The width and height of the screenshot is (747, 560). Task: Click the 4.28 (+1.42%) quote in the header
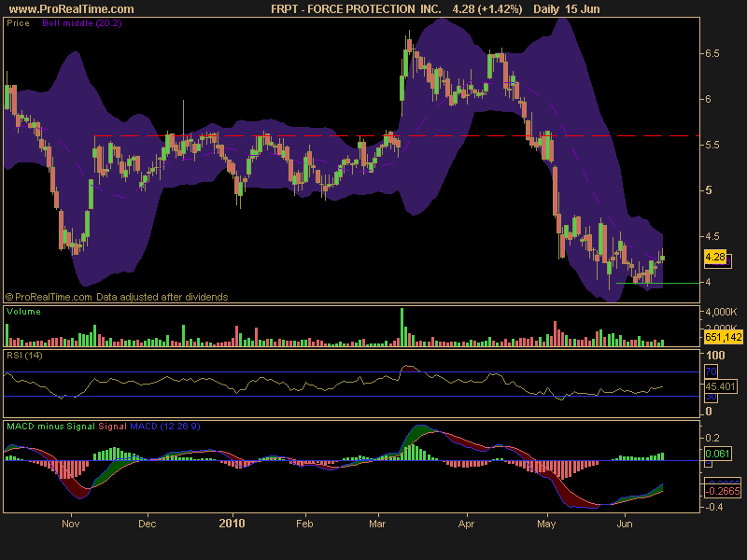click(x=486, y=9)
